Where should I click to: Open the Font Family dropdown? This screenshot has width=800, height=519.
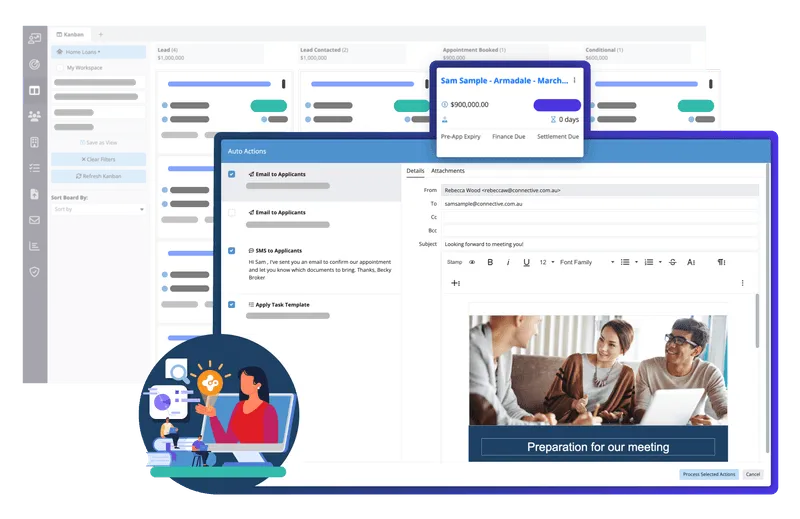tap(587, 262)
